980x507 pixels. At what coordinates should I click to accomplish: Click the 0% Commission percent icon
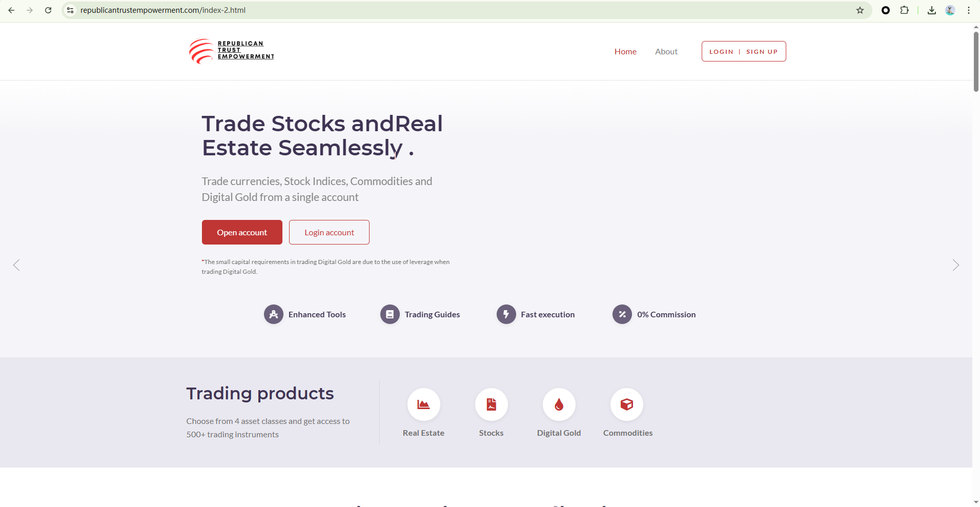coord(622,314)
